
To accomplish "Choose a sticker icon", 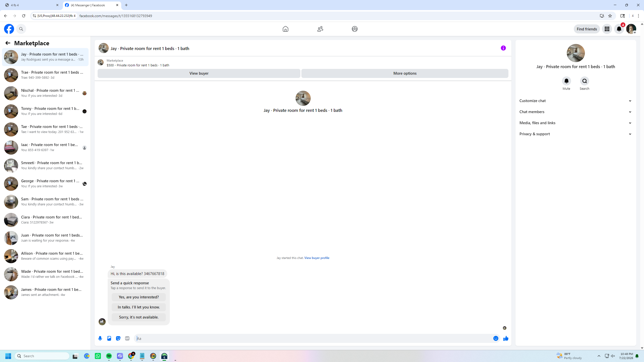I will coord(118,338).
